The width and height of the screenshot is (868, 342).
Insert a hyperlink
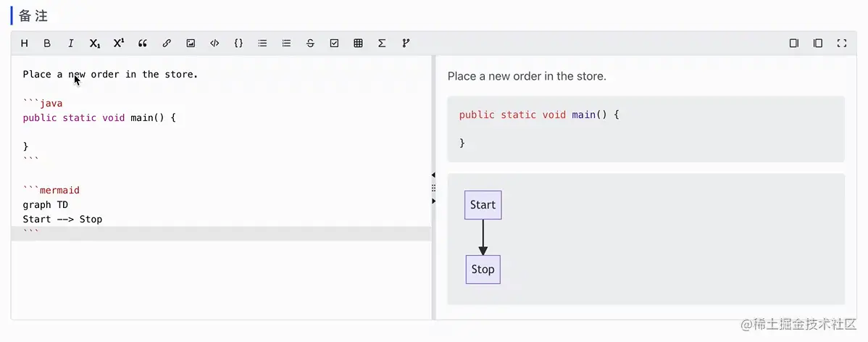coord(167,43)
